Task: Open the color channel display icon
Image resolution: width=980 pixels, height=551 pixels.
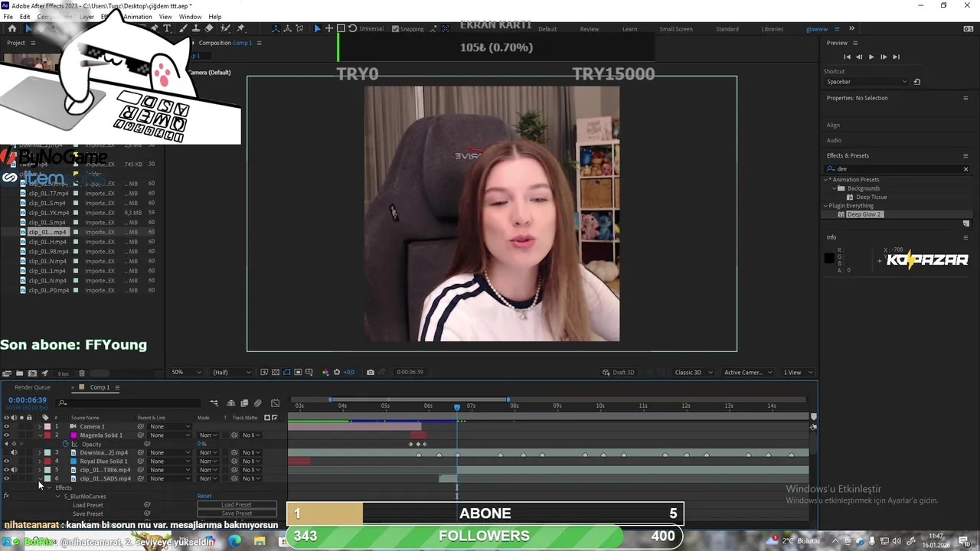Action: coord(325,373)
